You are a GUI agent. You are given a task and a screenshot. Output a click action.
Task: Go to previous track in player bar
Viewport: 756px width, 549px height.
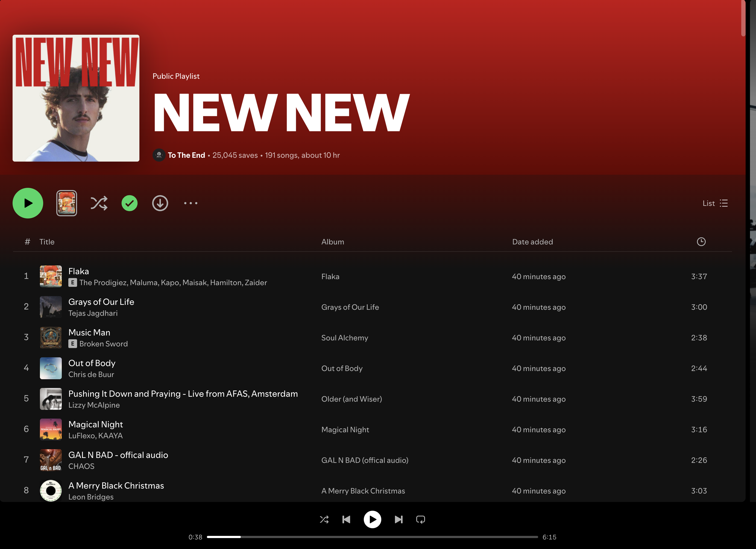[346, 519]
